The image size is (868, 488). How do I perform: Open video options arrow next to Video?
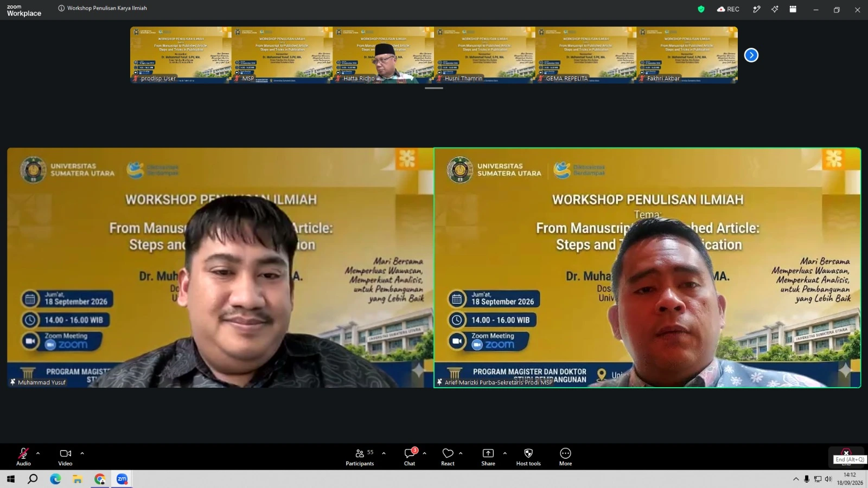point(82,453)
